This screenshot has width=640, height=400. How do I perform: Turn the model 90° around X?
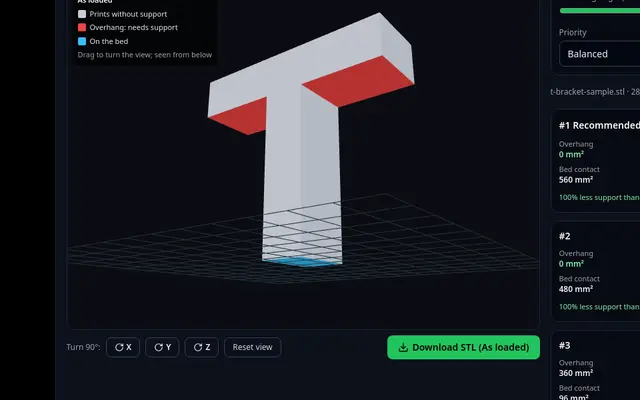point(123,347)
